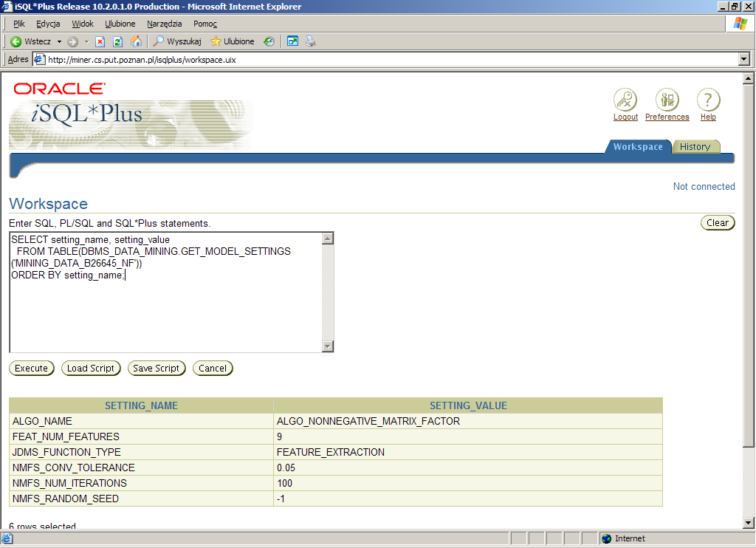Click the FEATURE_EXTRACTION value cell
Viewport: 756px width, 548px height.
tap(468, 452)
